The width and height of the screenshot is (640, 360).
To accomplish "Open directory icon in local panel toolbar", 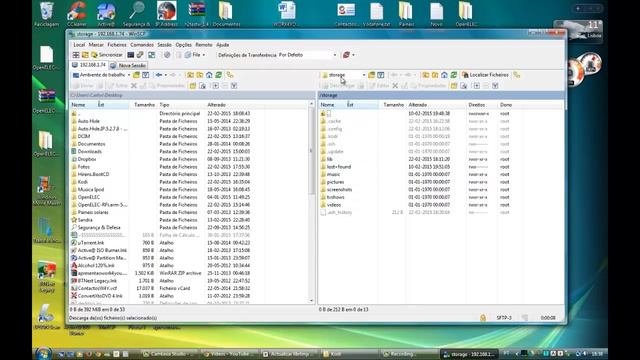I will click(136, 75).
